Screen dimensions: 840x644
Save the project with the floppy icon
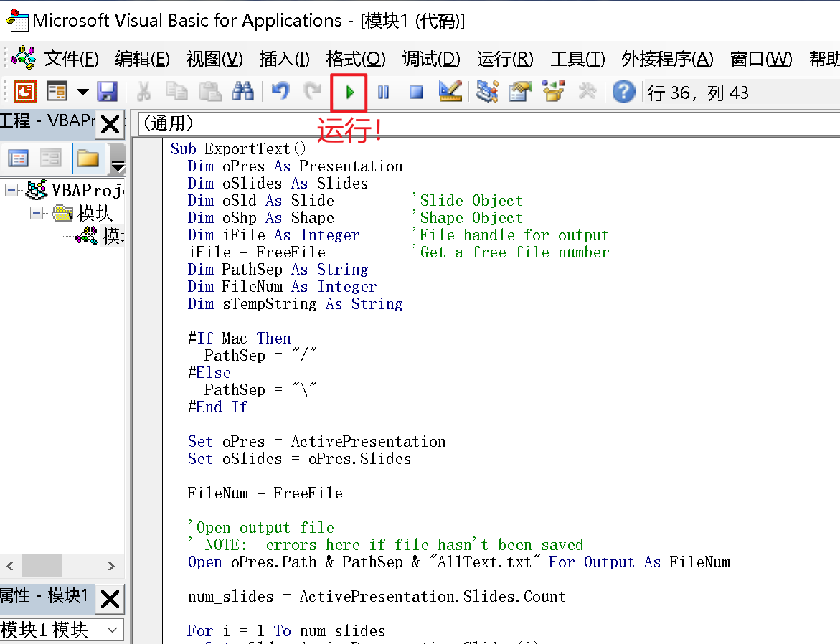pyautogui.click(x=107, y=92)
